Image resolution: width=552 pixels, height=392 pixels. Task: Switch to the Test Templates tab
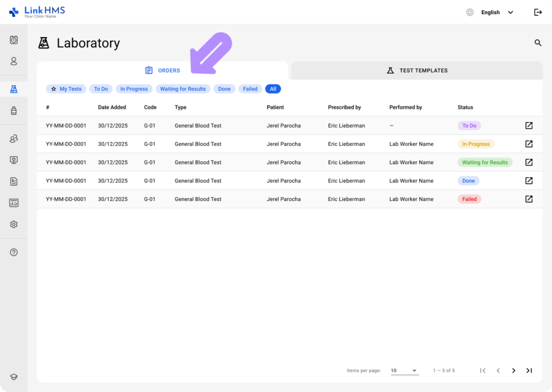[417, 71]
